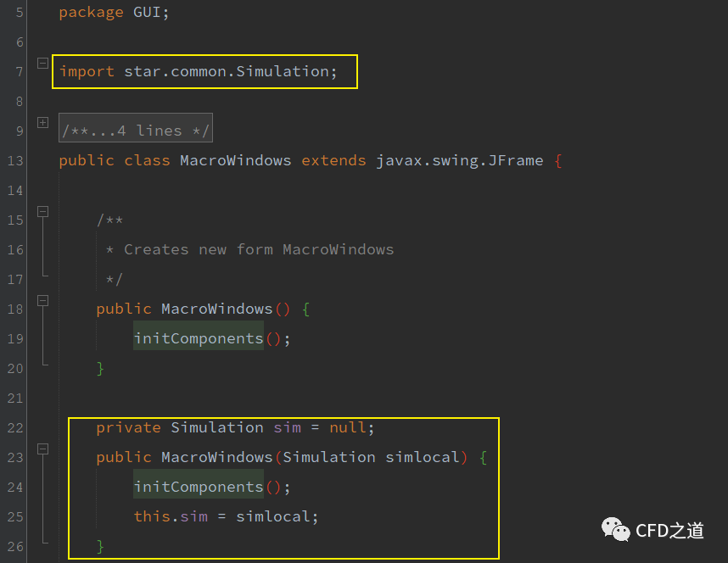Click the folded "/**...4 lines */" placeholder
Viewport: 728px width, 563px height.
tap(136, 131)
